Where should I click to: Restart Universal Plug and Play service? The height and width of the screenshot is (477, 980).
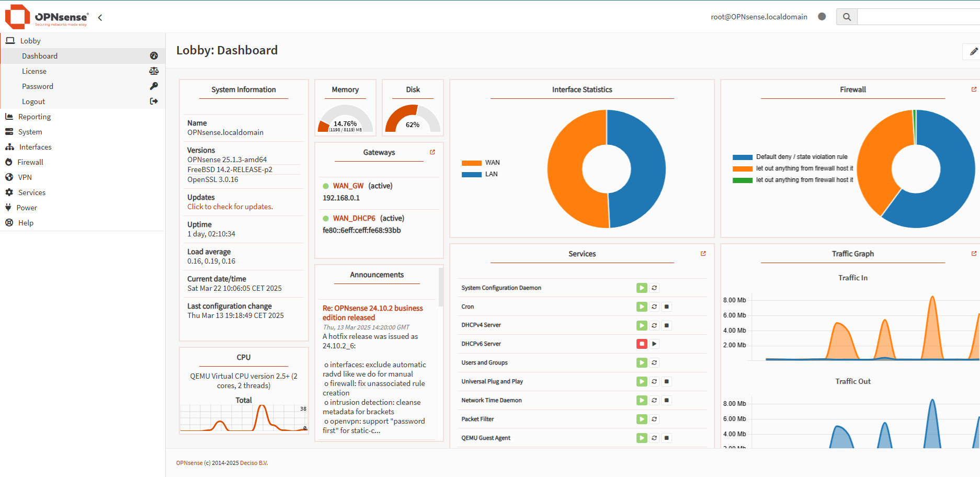654,381
